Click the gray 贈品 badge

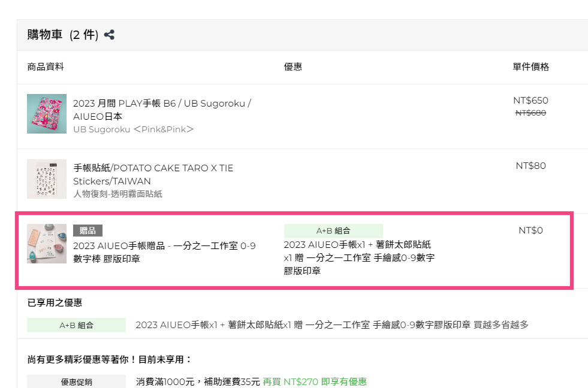point(88,231)
